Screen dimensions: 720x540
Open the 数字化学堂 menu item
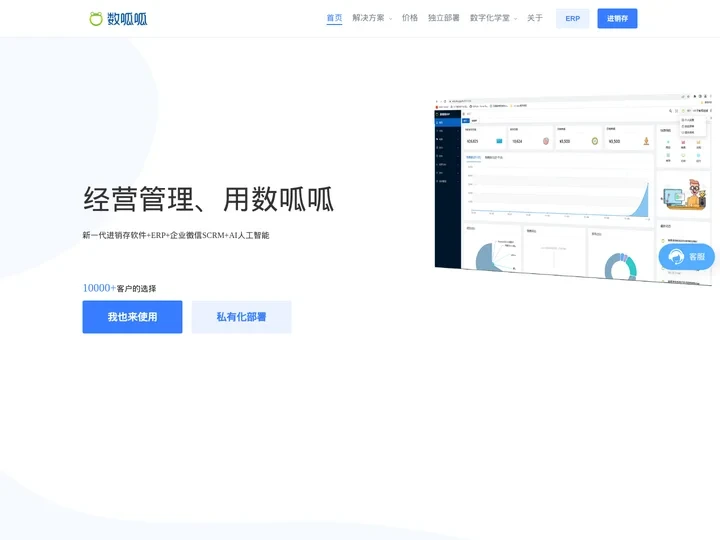[489, 18]
